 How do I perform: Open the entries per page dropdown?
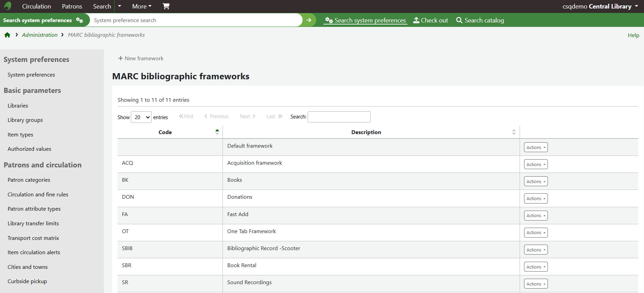pos(141,117)
